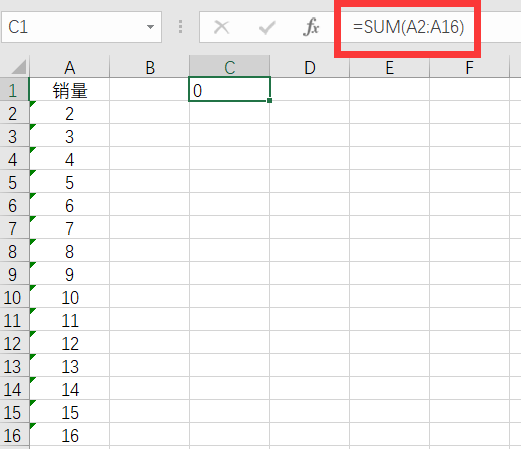Select row 3 header
Screen dimensions: 521x449
tap(14, 135)
